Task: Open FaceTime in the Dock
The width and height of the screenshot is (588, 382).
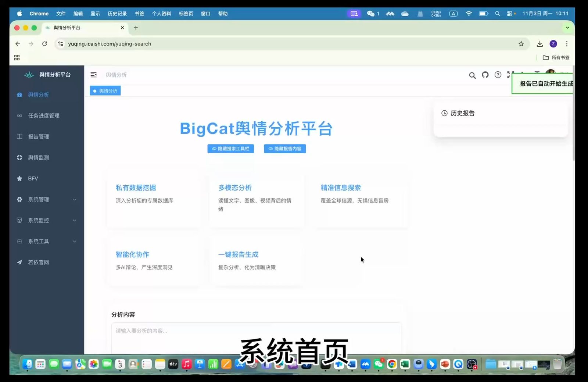Action: click(107, 364)
